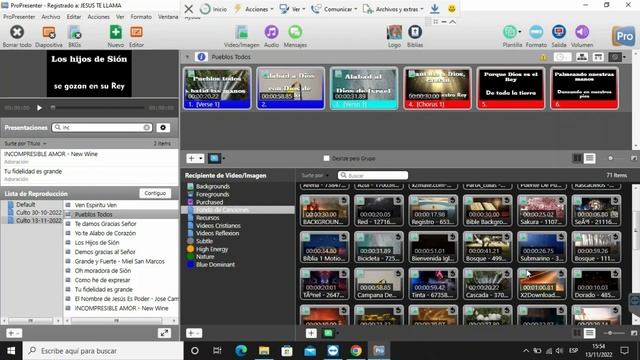Select slide 4 Chorus 1 thumbnail

437,88
